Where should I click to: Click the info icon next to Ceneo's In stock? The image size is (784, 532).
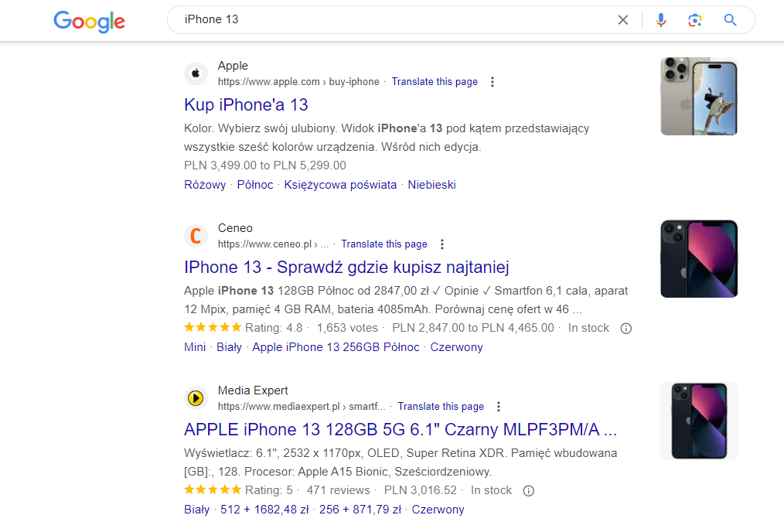tap(625, 327)
